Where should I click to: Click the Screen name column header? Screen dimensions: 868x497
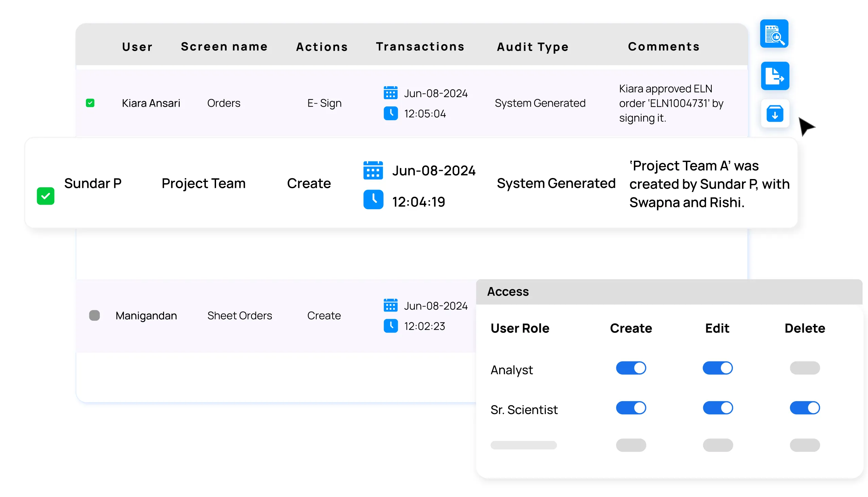pos(224,47)
